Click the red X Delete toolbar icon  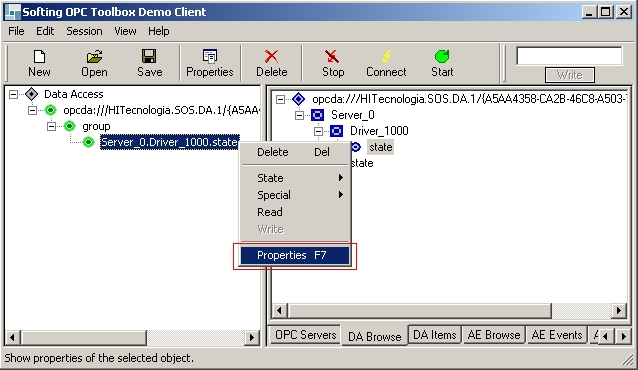271,57
